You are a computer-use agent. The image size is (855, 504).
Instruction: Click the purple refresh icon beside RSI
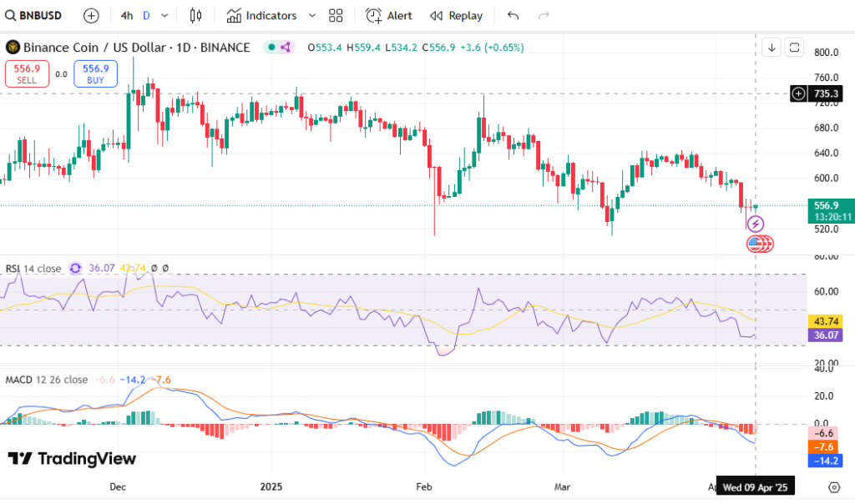[75, 268]
